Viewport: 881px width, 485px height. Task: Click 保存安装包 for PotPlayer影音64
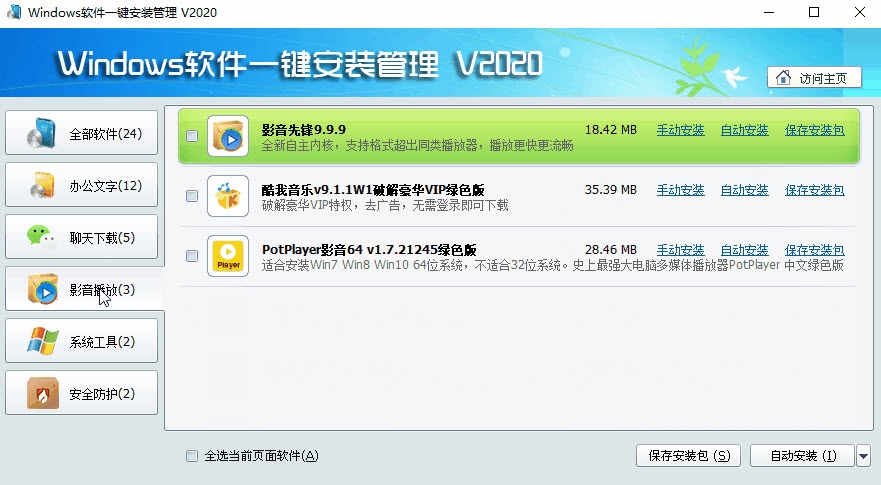(815, 250)
